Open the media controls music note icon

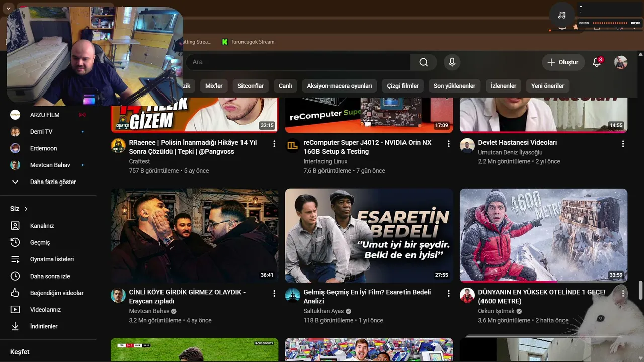(x=562, y=15)
